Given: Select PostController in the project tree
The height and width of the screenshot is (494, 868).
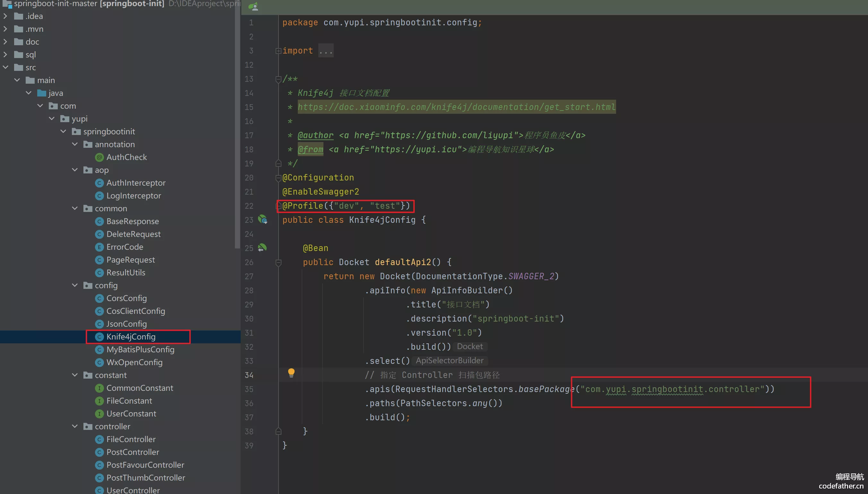Looking at the screenshot, I should (133, 452).
